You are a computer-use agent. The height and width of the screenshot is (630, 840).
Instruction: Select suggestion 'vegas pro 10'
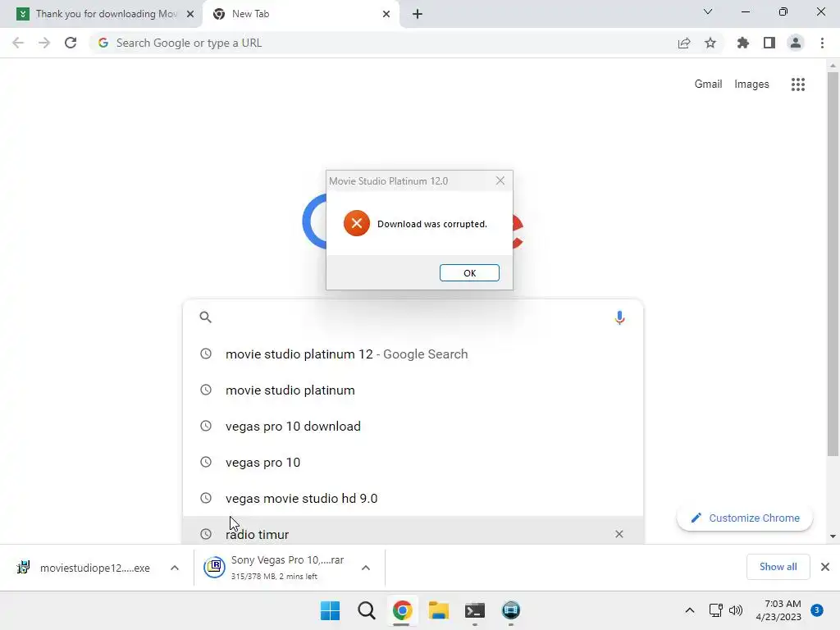413,462
